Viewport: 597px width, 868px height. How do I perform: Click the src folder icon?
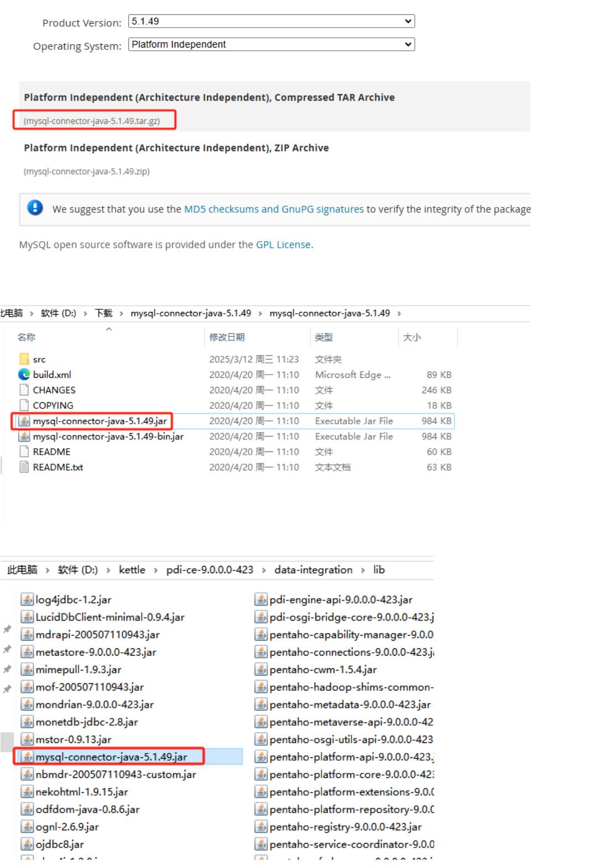point(24,359)
